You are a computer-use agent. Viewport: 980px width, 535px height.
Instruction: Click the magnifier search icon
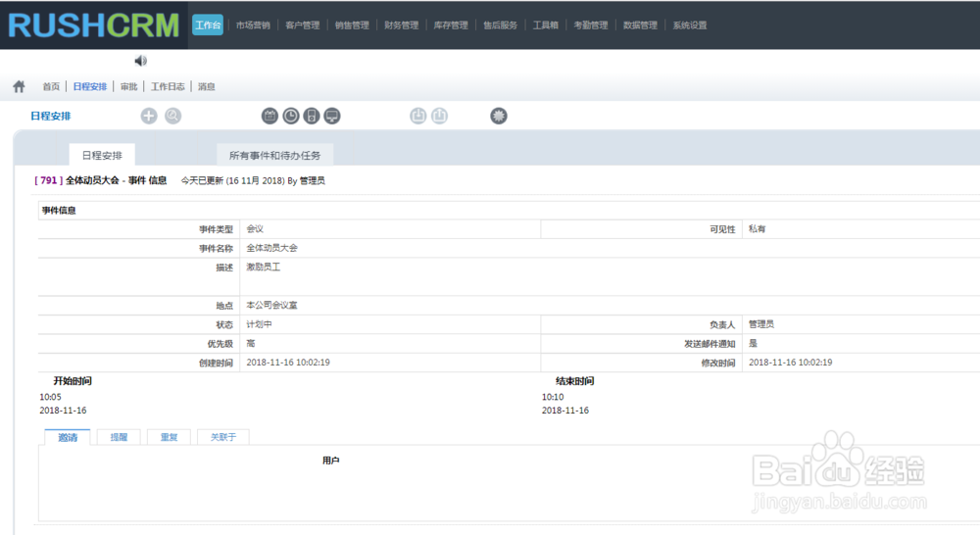point(173,116)
